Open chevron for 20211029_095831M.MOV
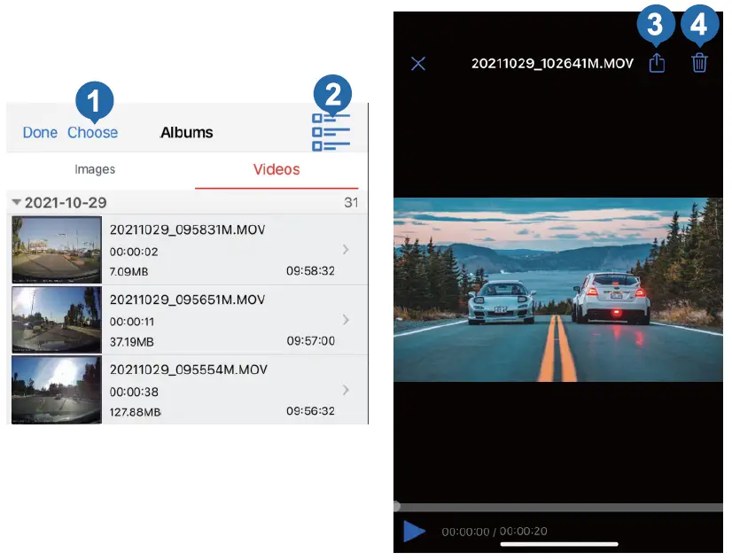 click(x=346, y=250)
